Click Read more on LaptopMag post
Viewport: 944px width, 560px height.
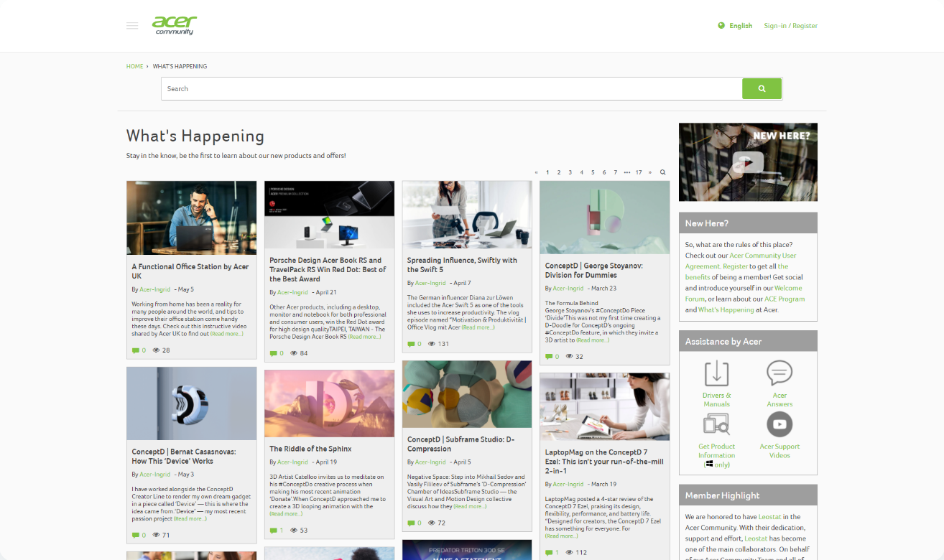click(561, 536)
